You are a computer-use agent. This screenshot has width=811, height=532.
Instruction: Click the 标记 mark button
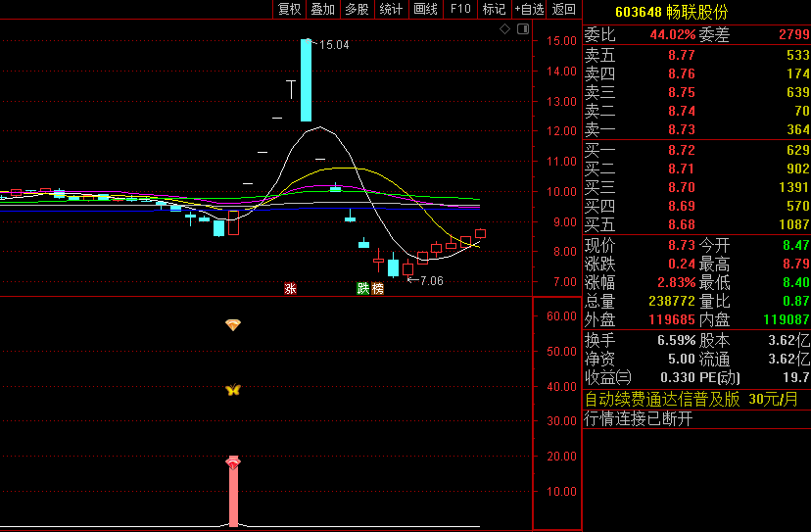[494, 10]
